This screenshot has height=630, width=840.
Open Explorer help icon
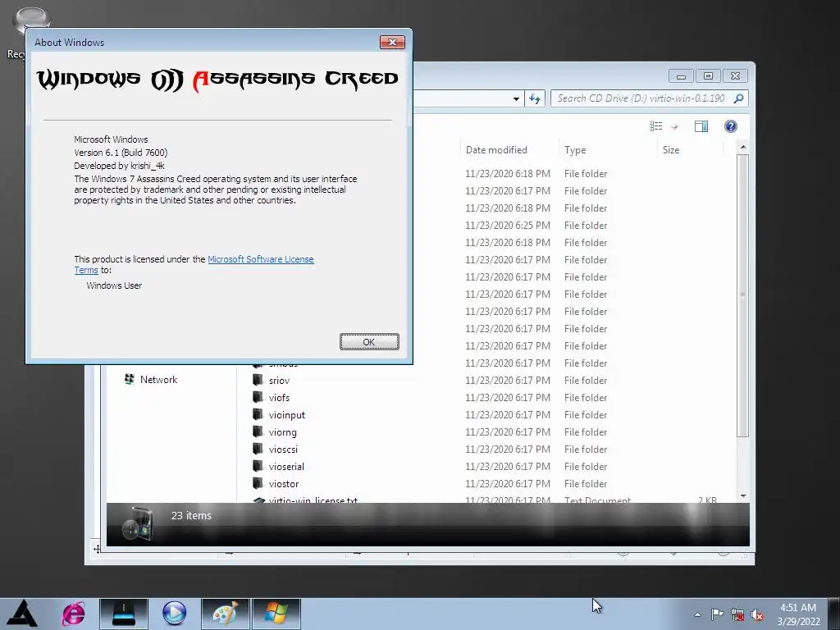(x=731, y=126)
